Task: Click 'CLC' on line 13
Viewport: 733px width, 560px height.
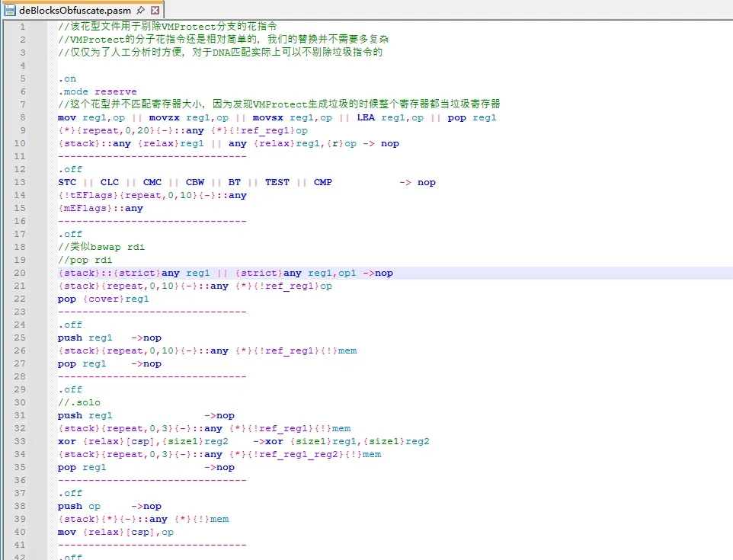Action: (110, 182)
